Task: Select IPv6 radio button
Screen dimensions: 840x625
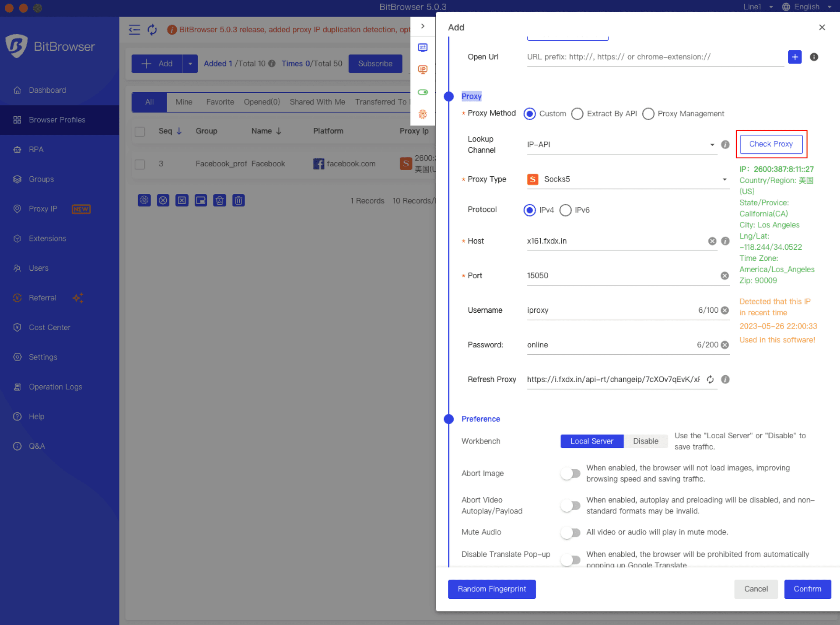Action: 566,209
